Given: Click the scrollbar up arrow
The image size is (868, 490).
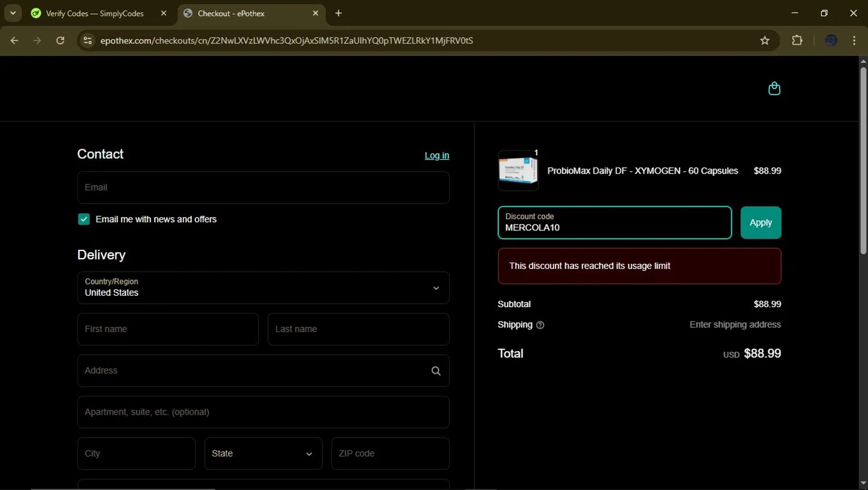Looking at the screenshot, I should (863, 61).
